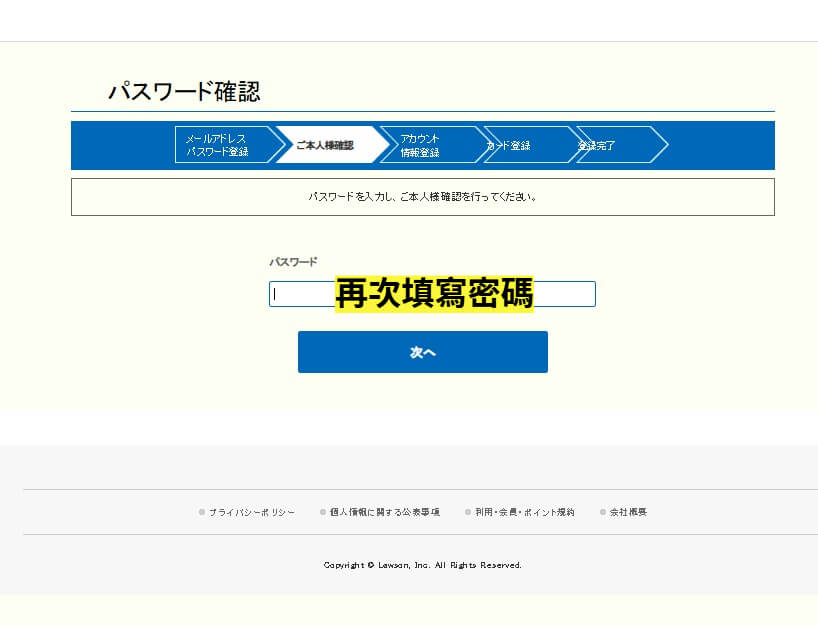Click inside the パスワード input field
The width and height of the screenshot is (818, 626).
click(x=300, y=294)
